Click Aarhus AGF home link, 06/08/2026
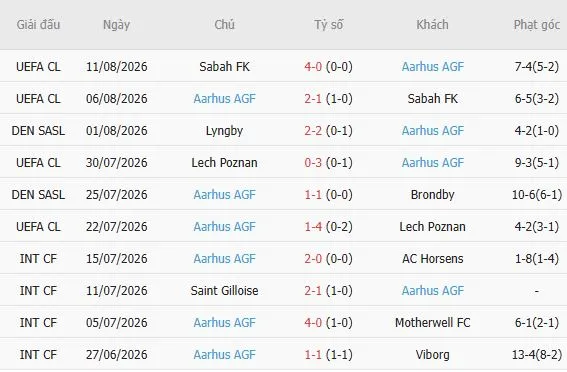567x372 pixels. 224,99
